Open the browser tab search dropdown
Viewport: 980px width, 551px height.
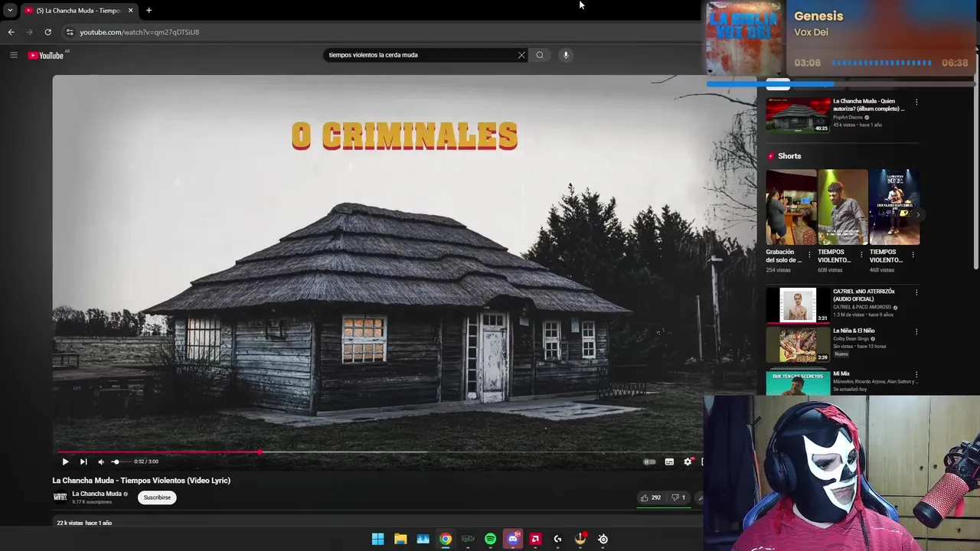[9, 11]
